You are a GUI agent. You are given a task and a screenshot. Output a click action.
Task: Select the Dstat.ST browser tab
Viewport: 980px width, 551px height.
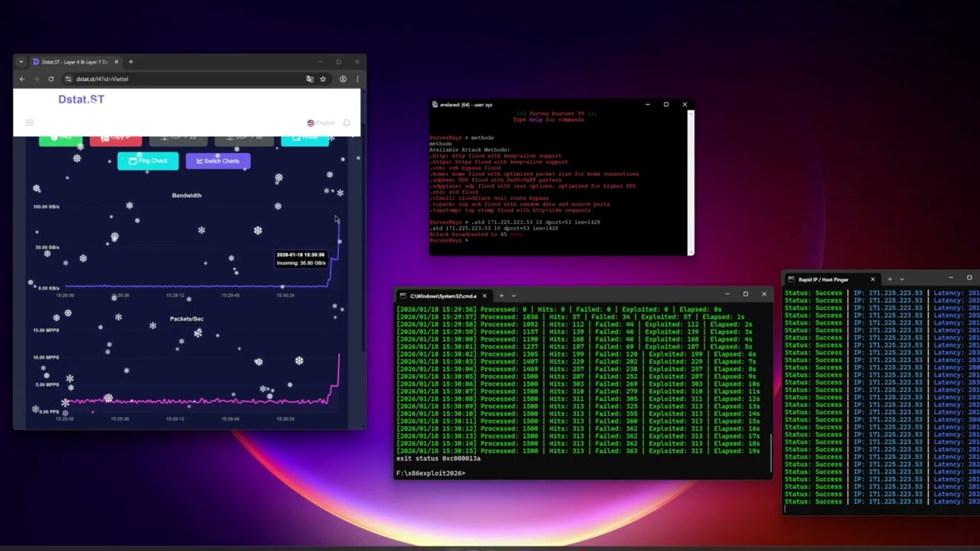pos(75,62)
